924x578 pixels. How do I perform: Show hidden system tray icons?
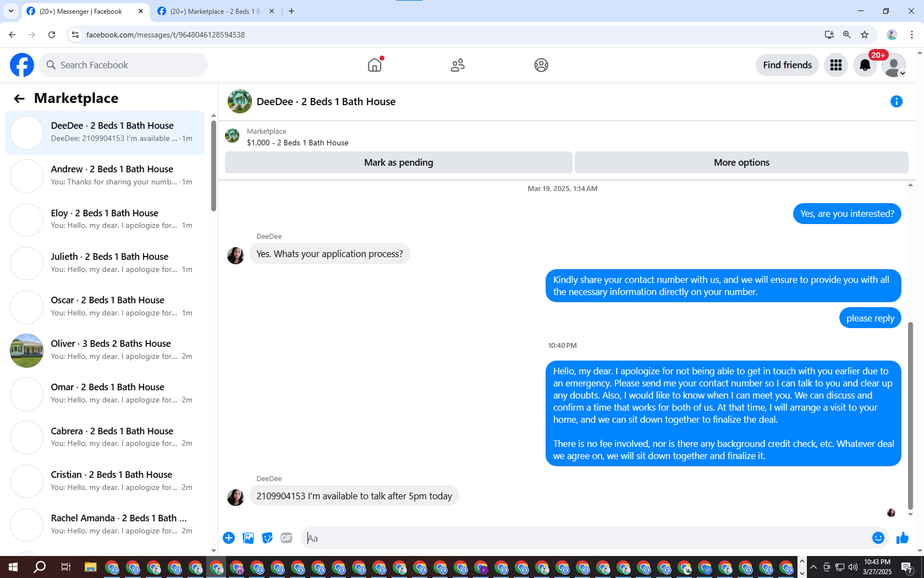tap(813, 567)
